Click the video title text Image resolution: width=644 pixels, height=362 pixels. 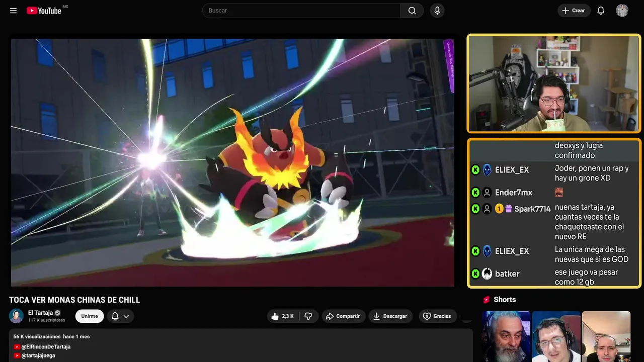(x=74, y=300)
